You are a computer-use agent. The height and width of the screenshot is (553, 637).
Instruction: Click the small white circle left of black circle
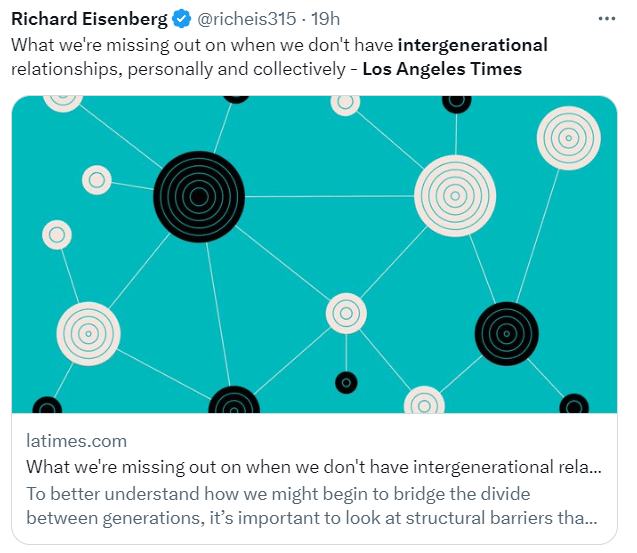click(x=97, y=180)
